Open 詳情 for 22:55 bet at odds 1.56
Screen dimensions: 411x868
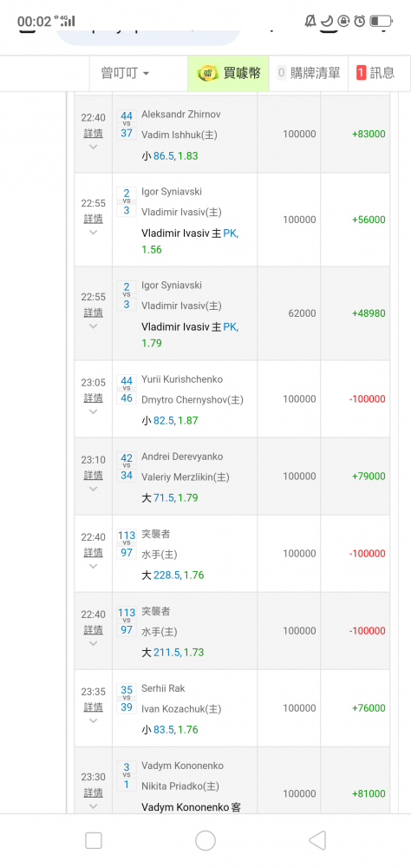pyautogui.click(x=93, y=219)
